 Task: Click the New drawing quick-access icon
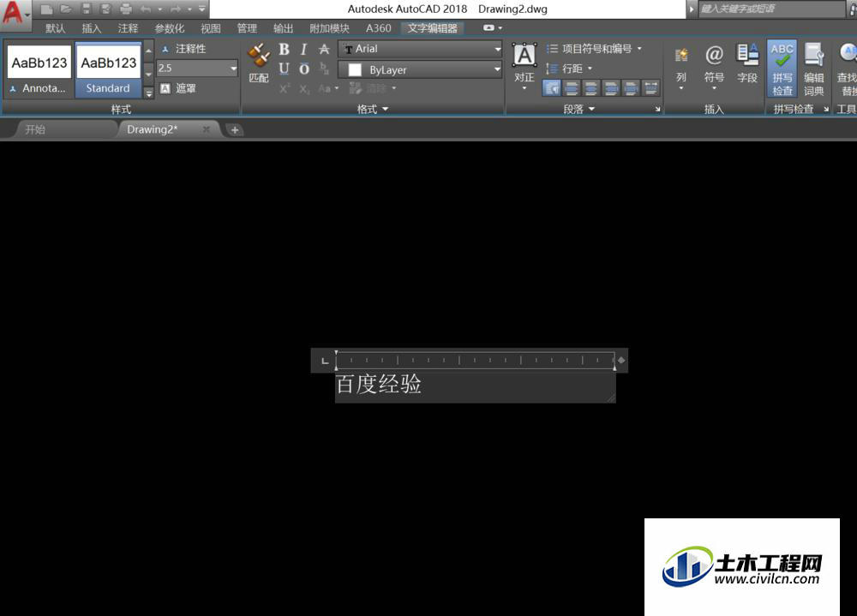coord(46,9)
